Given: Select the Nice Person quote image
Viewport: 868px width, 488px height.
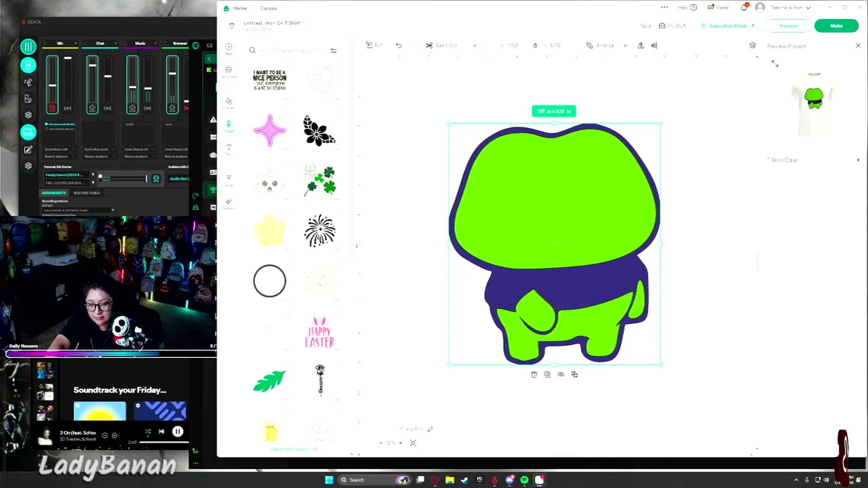Looking at the screenshot, I should pos(269,80).
